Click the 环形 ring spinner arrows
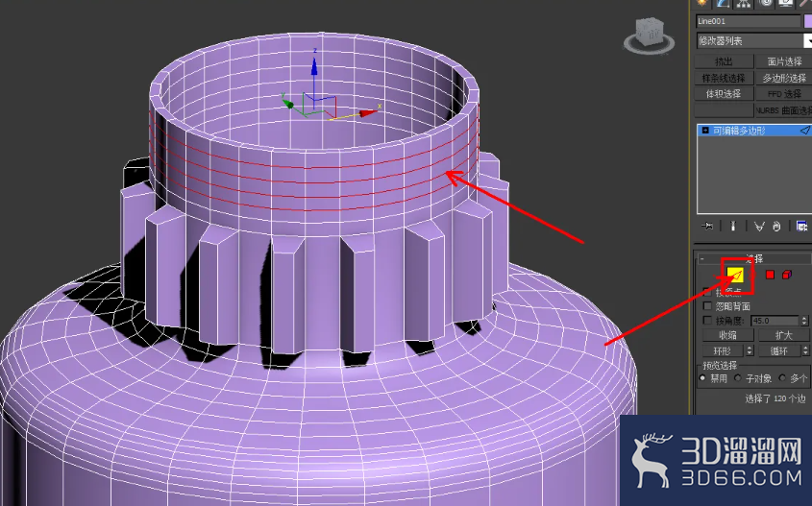Viewport: 812px width, 506px height. 750,350
